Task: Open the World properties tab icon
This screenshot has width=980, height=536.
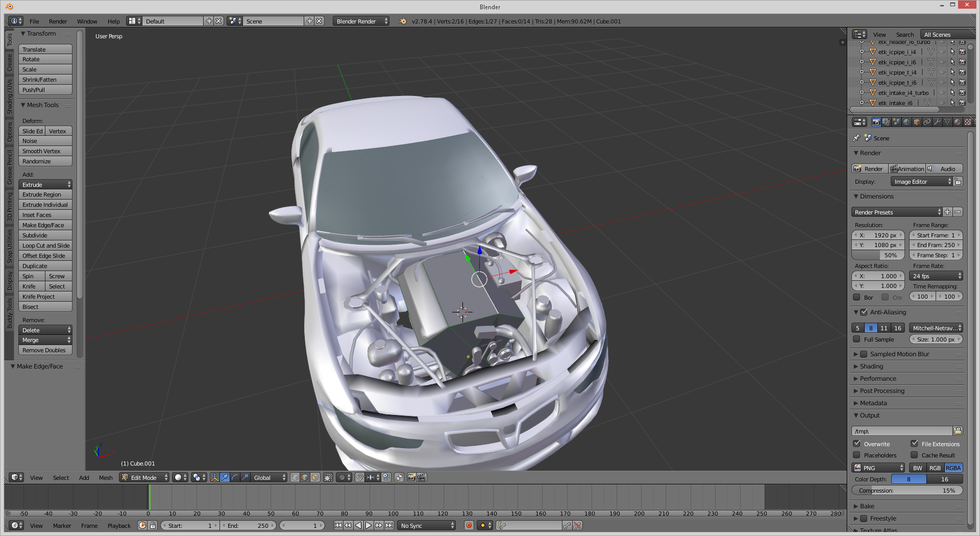Action: 906,122
